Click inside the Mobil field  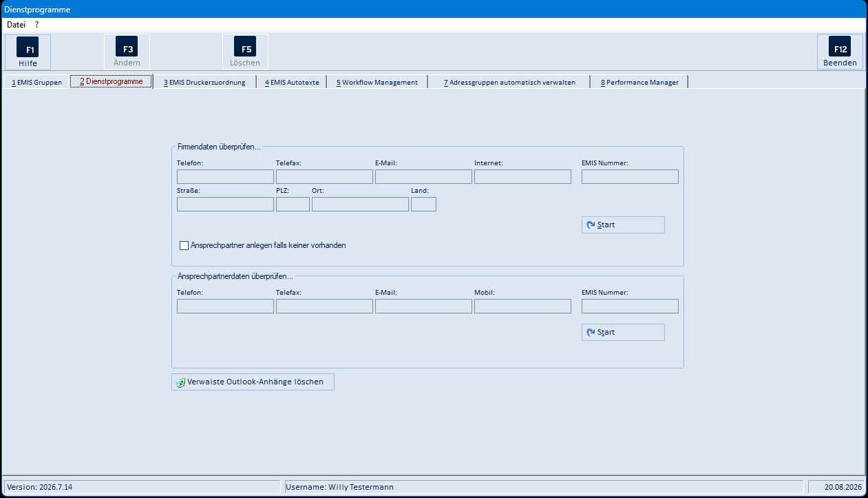522,307
